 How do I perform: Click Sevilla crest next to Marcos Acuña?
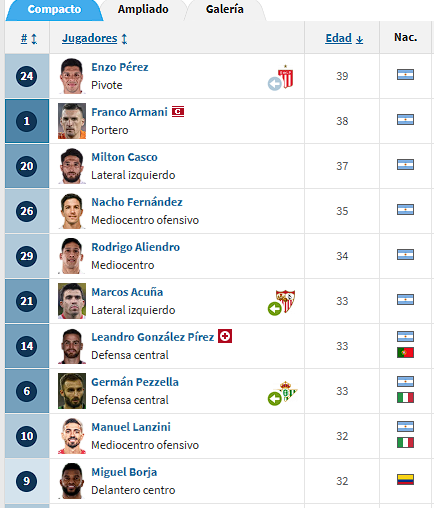click(286, 301)
